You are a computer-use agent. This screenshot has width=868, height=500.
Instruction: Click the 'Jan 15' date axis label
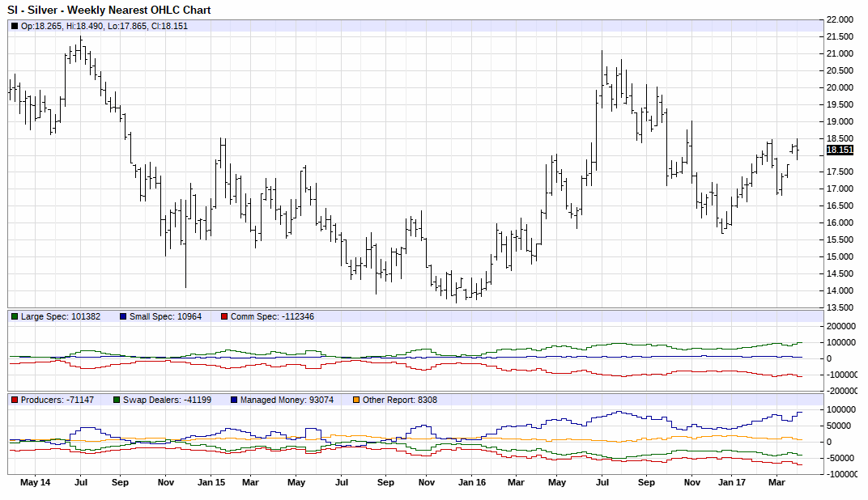[211, 482]
